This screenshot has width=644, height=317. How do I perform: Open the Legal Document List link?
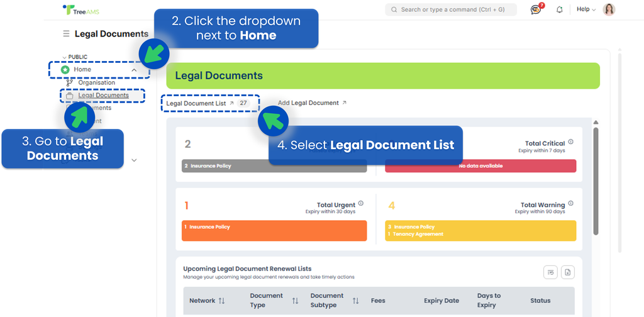197,103
